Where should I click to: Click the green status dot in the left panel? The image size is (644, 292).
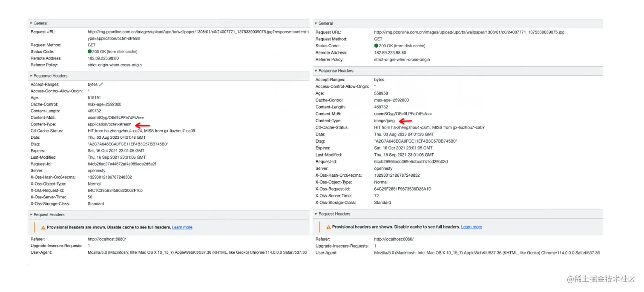90,52
